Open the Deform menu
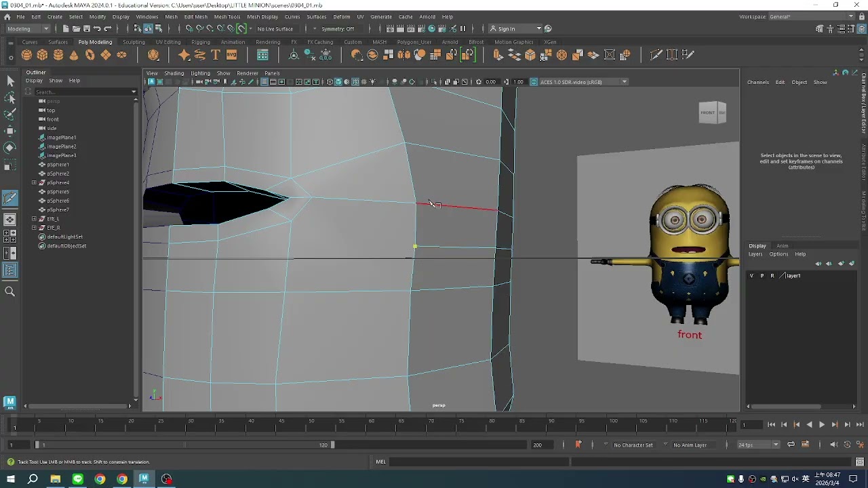Image resolution: width=868 pixels, height=488 pixels. click(x=342, y=16)
